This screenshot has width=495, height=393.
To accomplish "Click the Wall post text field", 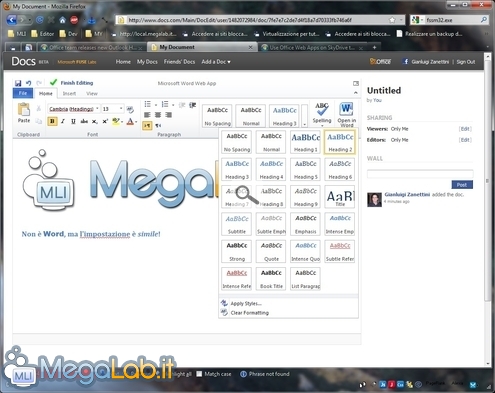I will [x=420, y=174].
